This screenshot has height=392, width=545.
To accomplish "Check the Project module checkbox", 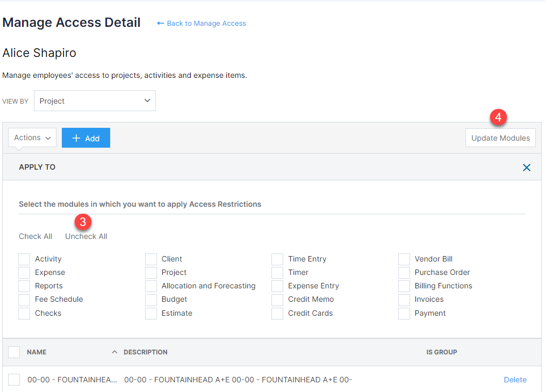I will coord(150,272).
